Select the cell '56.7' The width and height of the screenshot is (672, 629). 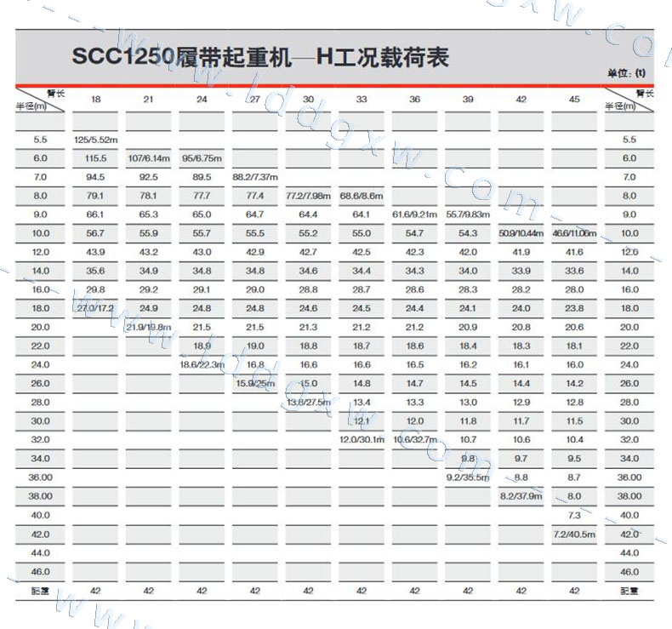coord(95,233)
